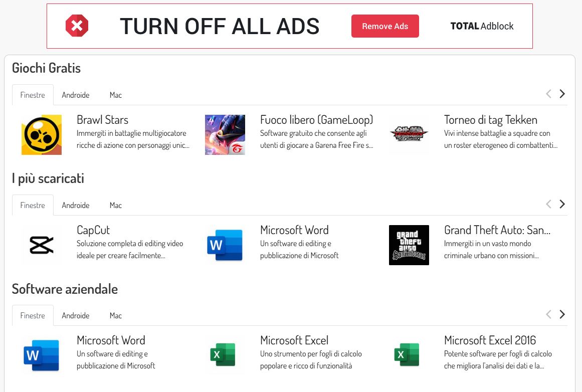The image size is (582, 392).
Task: Open the Brawl Stars title link
Action: click(x=102, y=120)
